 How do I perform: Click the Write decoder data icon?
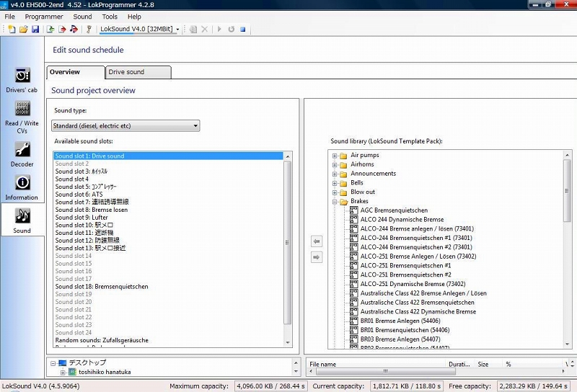coord(62,29)
